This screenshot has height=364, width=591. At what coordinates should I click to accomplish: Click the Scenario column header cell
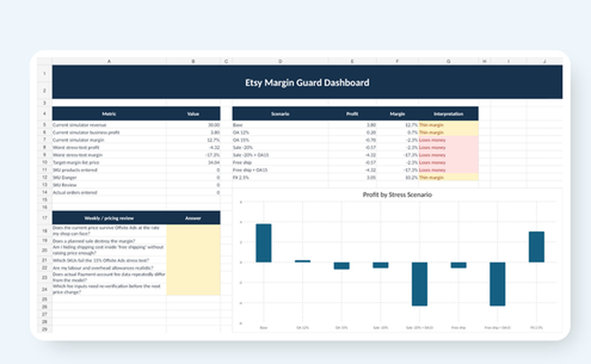coord(280,114)
